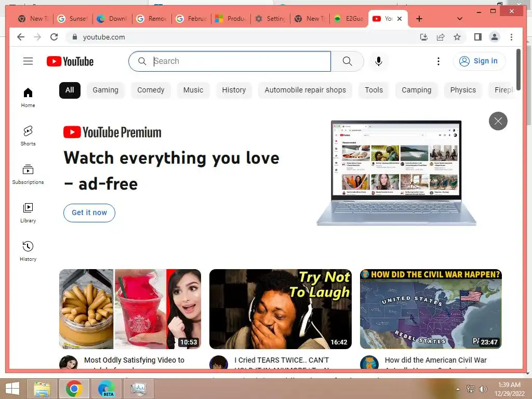This screenshot has height=399, width=532.
Task: Open the Civil War video thumbnail
Action: (x=431, y=309)
